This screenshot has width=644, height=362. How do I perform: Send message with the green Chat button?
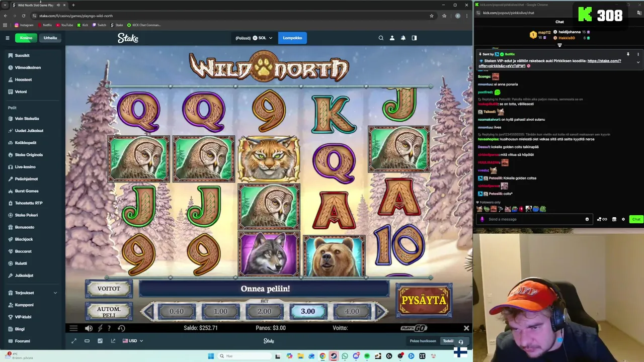[x=636, y=219]
